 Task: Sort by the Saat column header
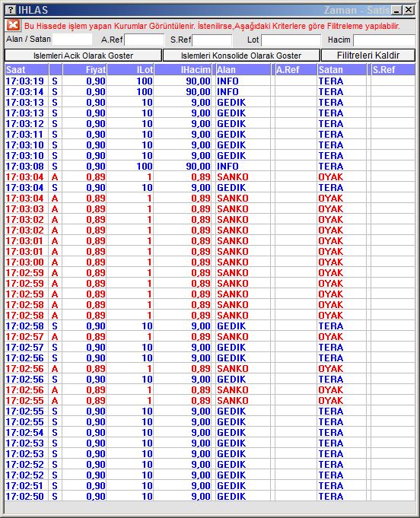pos(27,70)
